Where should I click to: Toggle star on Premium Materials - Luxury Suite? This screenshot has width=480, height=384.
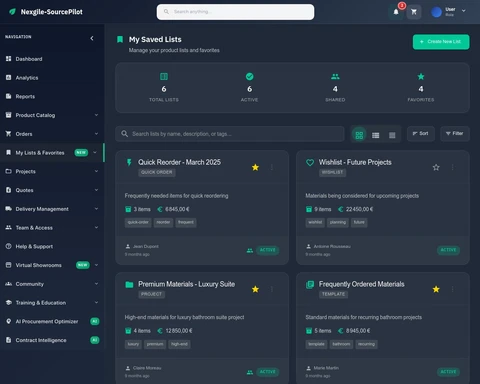point(255,289)
